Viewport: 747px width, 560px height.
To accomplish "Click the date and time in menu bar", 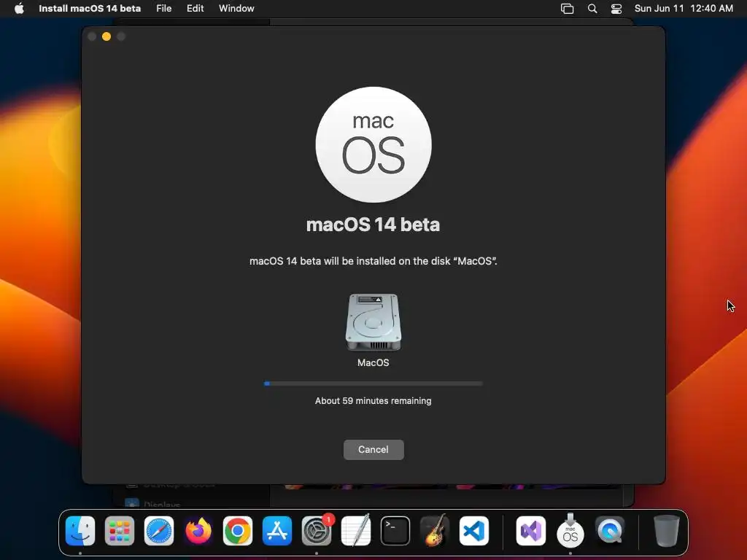I will coord(684,9).
